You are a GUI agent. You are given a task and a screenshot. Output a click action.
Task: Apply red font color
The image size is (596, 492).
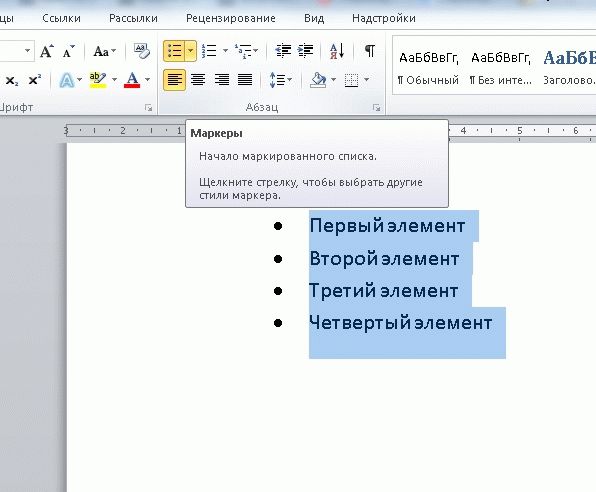coord(132,80)
